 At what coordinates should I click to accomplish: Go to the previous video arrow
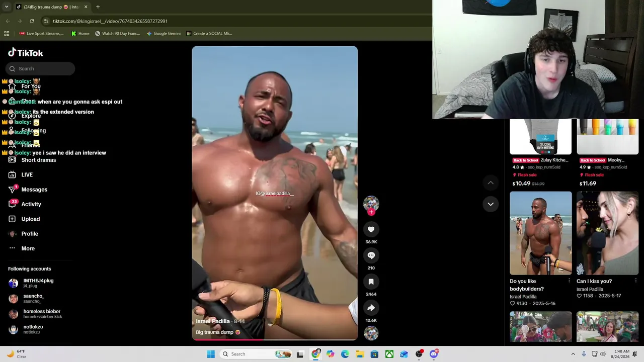pyautogui.click(x=491, y=183)
